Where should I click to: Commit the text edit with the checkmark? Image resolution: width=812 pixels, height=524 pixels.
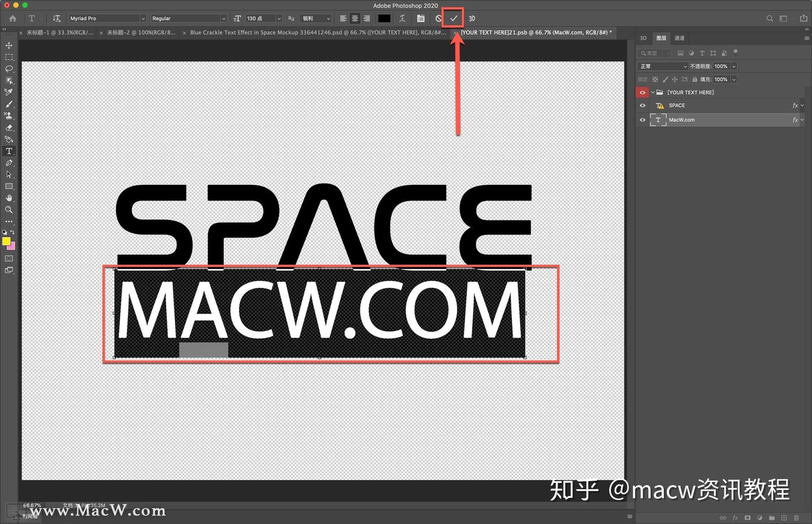coord(453,18)
